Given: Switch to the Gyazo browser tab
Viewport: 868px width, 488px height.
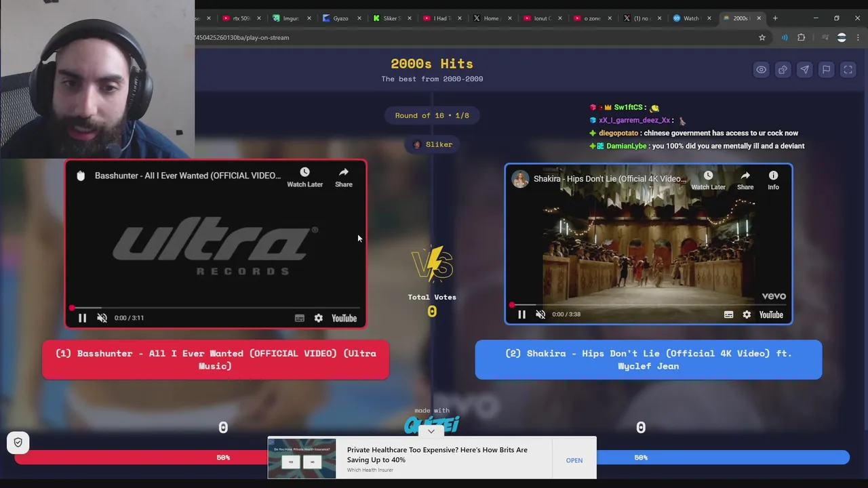Looking at the screenshot, I should tap(340, 18).
